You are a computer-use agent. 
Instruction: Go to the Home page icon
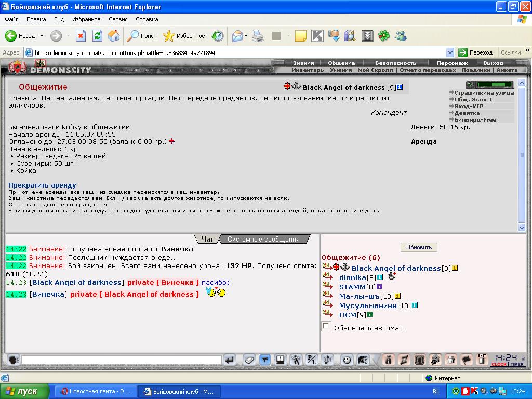click(114, 36)
